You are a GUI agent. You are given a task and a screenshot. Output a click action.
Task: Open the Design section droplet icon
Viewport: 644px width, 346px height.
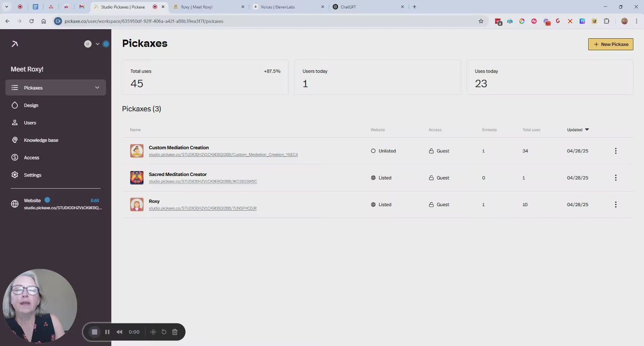[15, 105]
